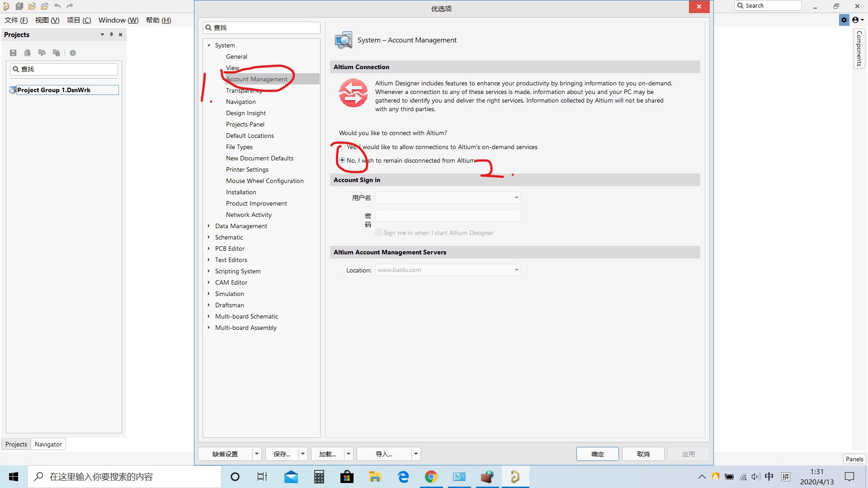Click 加载... load button
The image size is (868, 488).
click(328, 454)
